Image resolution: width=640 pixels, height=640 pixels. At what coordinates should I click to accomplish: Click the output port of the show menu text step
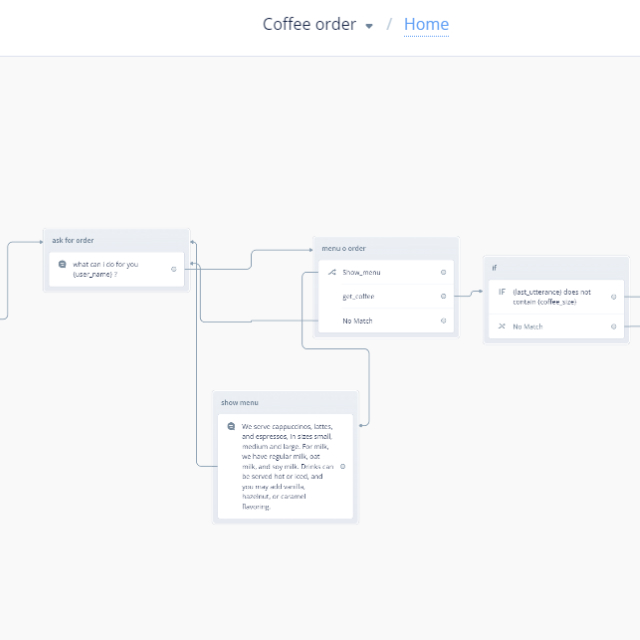343,466
